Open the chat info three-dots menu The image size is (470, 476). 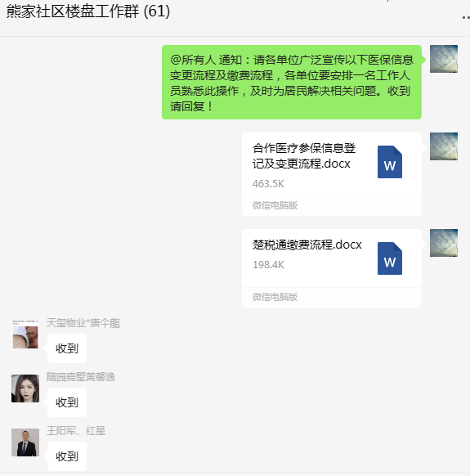pyautogui.click(x=466, y=18)
